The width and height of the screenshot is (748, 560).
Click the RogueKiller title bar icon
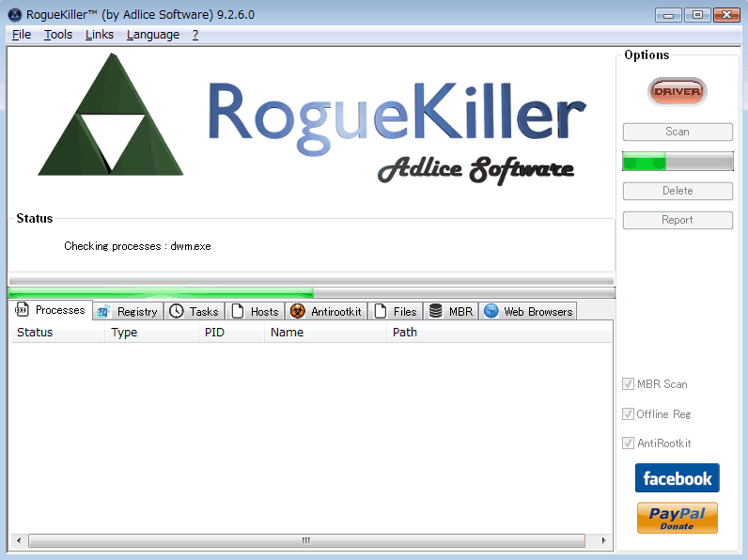pos(15,15)
